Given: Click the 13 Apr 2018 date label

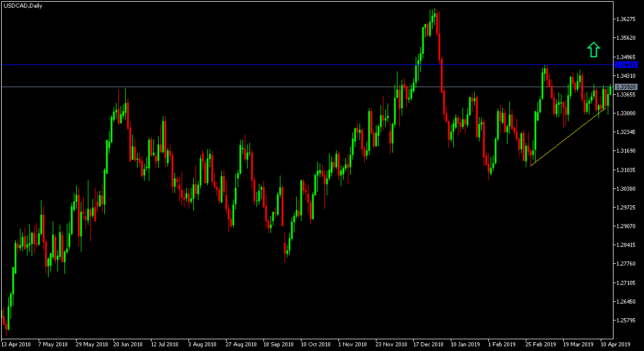Looking at the screenshot, I should pyautogui.click(x=18, y=345).
